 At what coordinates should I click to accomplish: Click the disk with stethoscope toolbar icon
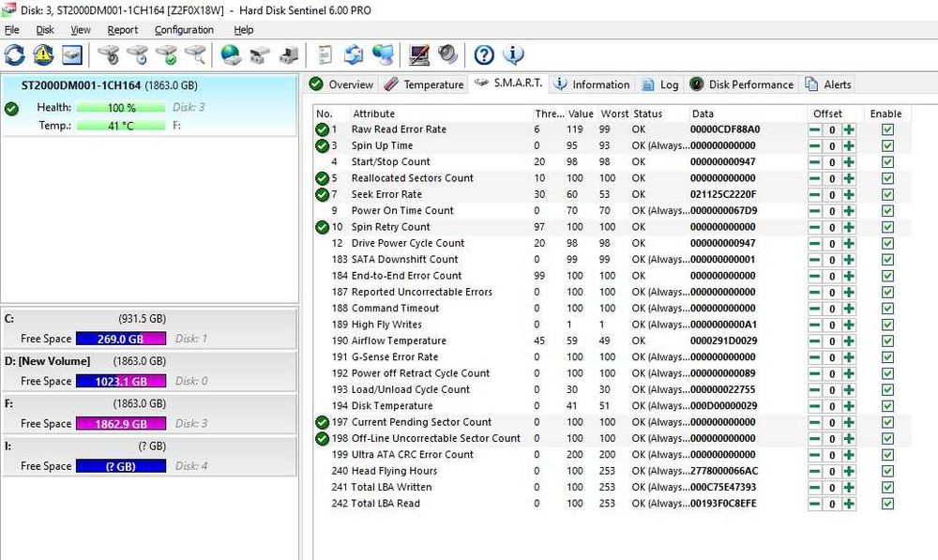click(109, 55)
